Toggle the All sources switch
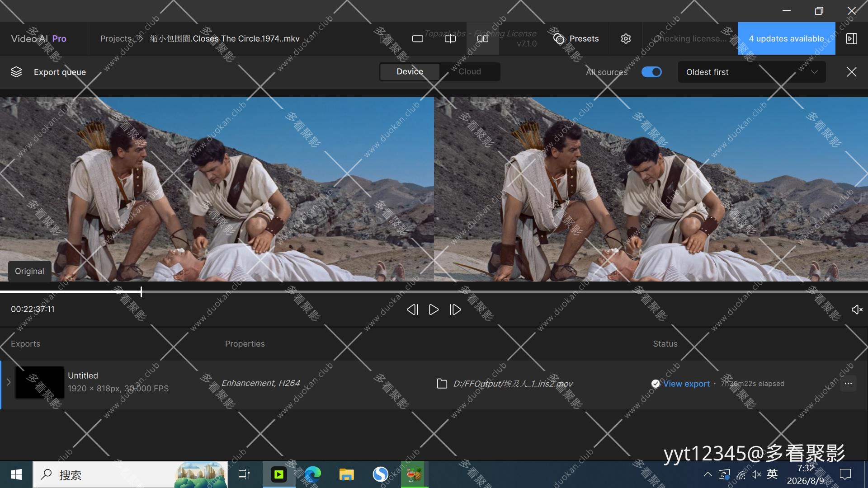This screenshot has width=868, height=488. [x=651, y=72]
